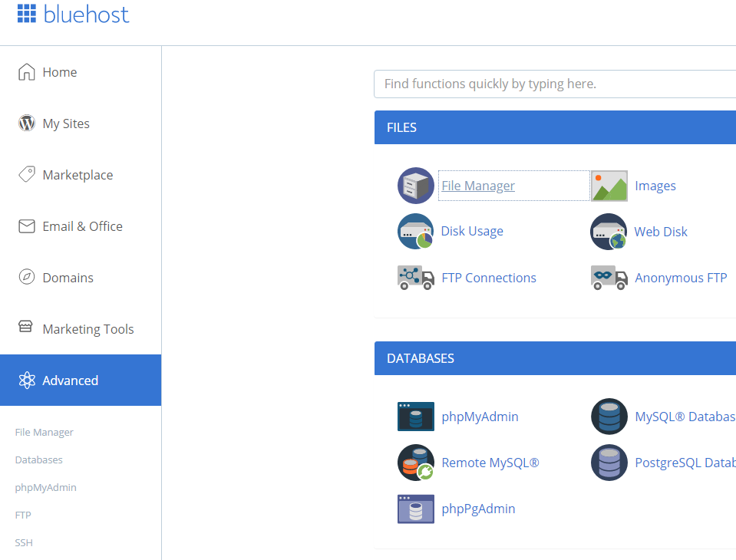
Task: Open phpMyAdmin submenu link in sidebar
Action: pyautogui.click(x=45, y=487)
